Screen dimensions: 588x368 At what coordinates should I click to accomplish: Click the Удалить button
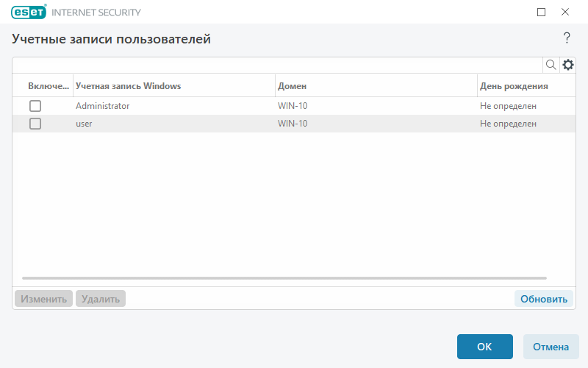click(x=101, y=299)
